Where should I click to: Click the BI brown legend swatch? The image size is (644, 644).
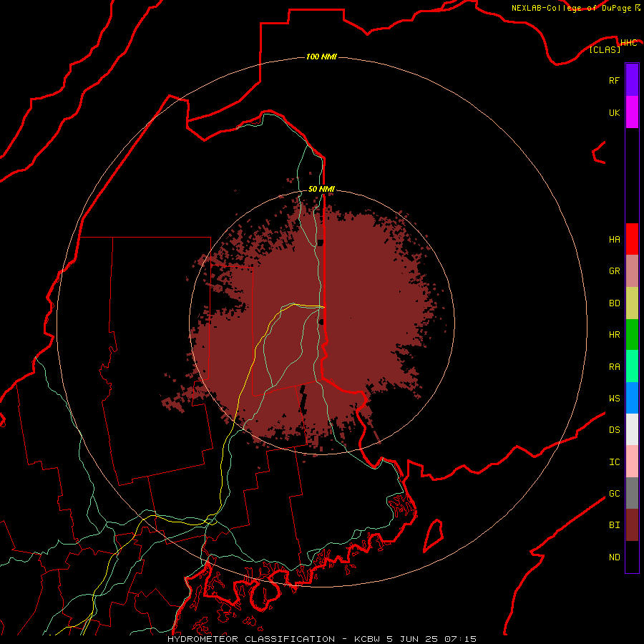632,525
